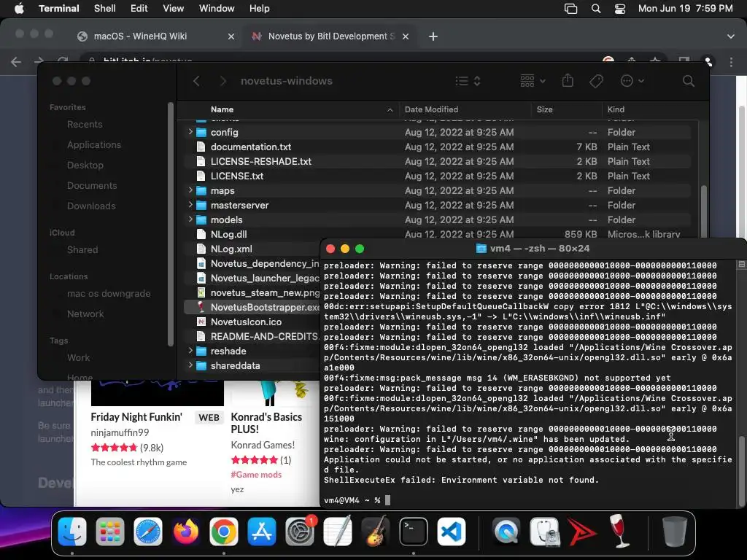Click the Finder search magnifier icon
Screen dimensions: 747x560
(x=688, y=81)
